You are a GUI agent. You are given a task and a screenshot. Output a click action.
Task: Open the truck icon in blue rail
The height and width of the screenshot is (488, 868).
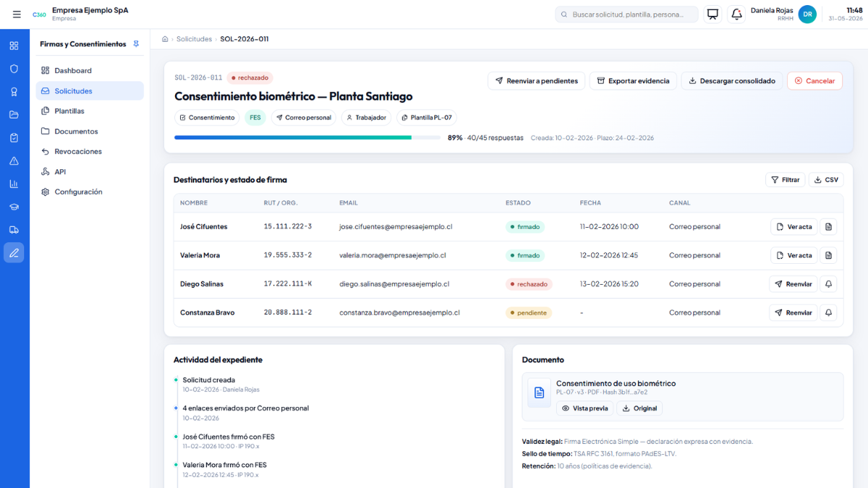click(14, 230)
